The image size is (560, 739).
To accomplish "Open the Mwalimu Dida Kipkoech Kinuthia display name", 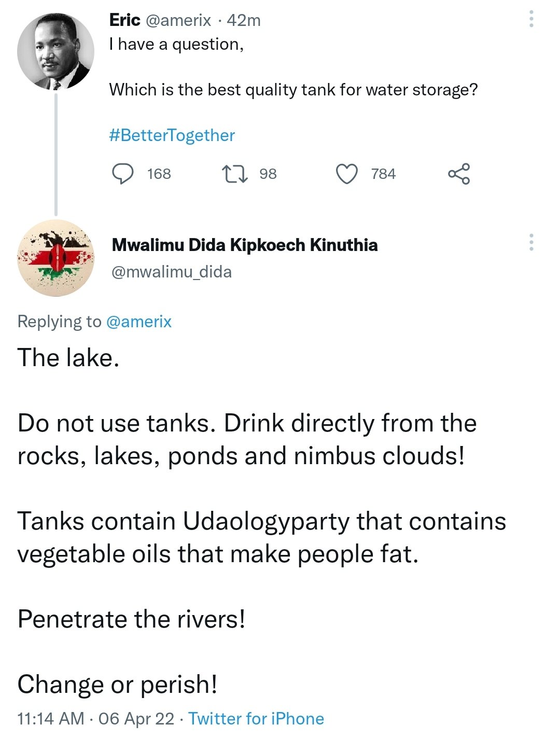I will point(245,245).
